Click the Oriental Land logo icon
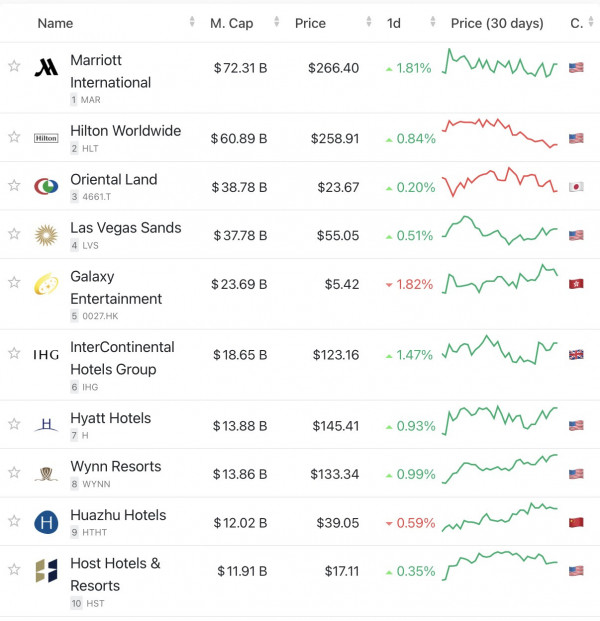This screenshot has height=621, width=600. pos(46,186)
